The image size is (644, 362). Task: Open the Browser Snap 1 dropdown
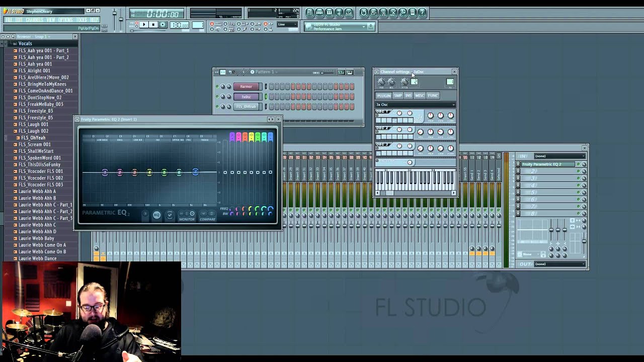[x=33, y=36]
